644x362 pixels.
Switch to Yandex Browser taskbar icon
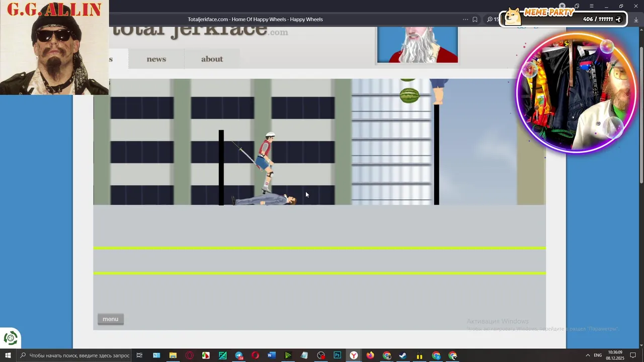(354, 355)
